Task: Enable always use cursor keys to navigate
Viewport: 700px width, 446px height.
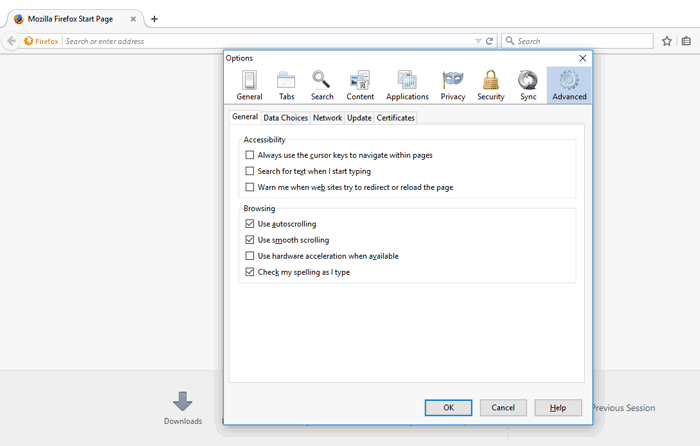Action: pyautogui.click(x=250, y=155)
